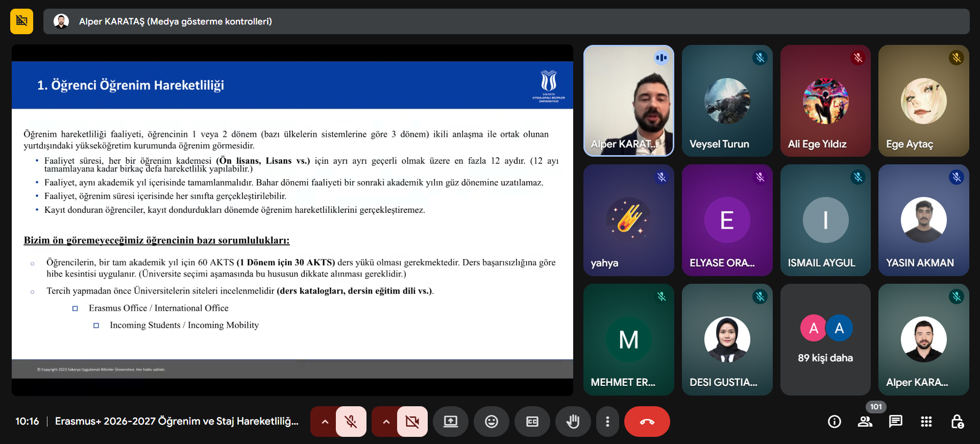Open more options three-dot menu
The image size is (980, 444).
[x=607, y=422]
